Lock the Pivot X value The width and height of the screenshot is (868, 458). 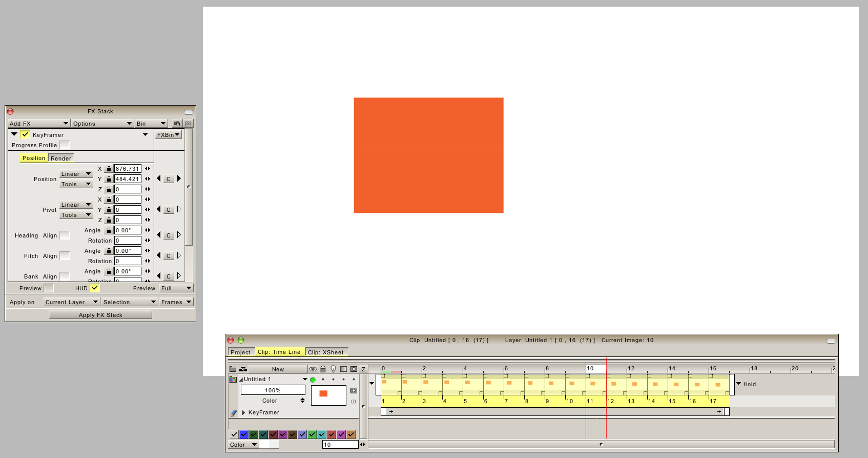click(x=109, y=200)
